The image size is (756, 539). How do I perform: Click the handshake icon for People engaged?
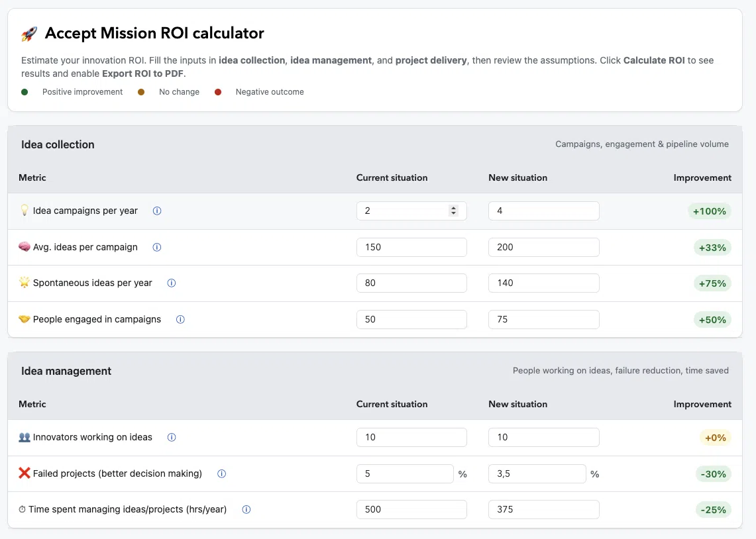24,319
